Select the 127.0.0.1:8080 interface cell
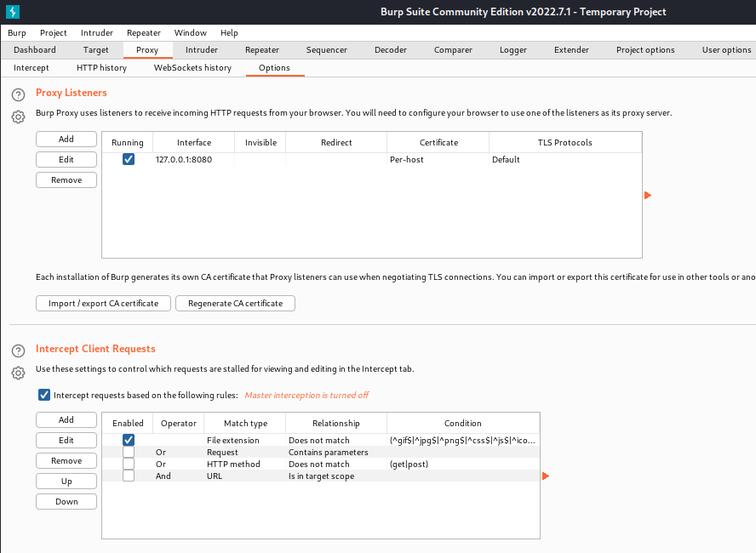The image size is (756, 553). 193,159
